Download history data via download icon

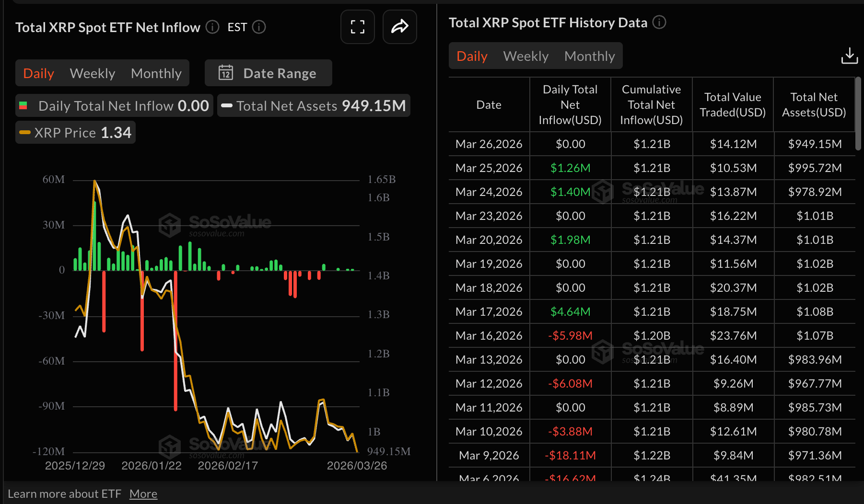[x=849, y=56]
